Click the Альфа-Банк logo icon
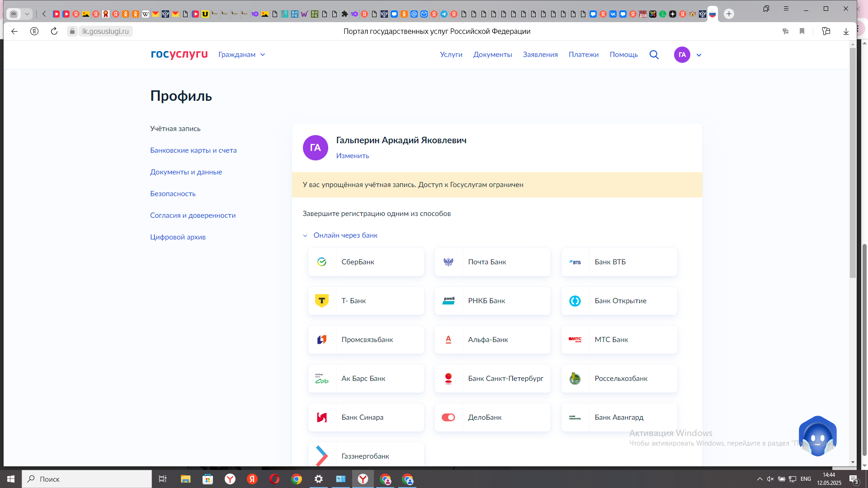 click(448, 340)
